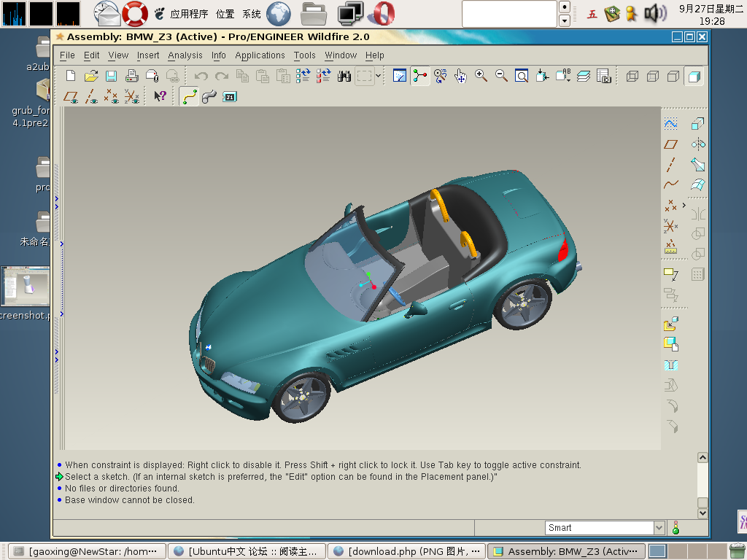The height and width of the screenshot is (560, 747).
Task: Click the Datum Axis tool in right toolbar
Action: click(670, 164)
